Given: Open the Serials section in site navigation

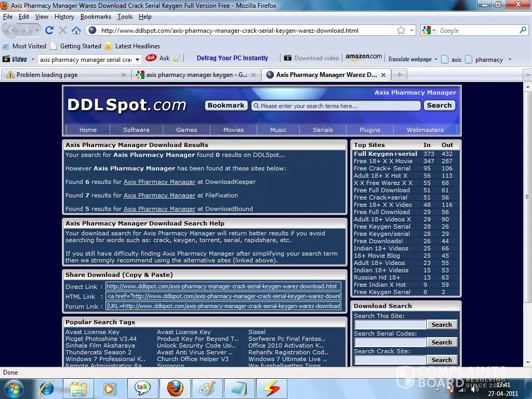Looking at the screenshot, I should (x=323, y=130).
